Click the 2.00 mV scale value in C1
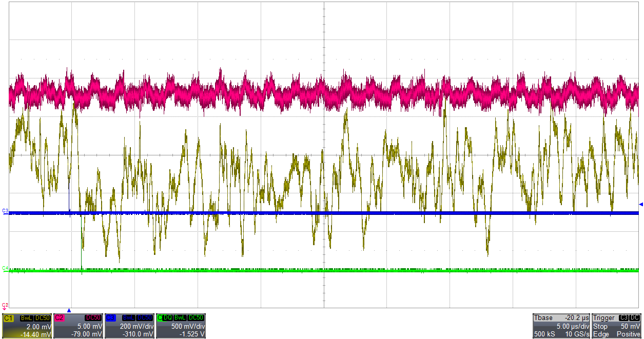The height and width of the screenshot is (339, 644). point(39,327)
